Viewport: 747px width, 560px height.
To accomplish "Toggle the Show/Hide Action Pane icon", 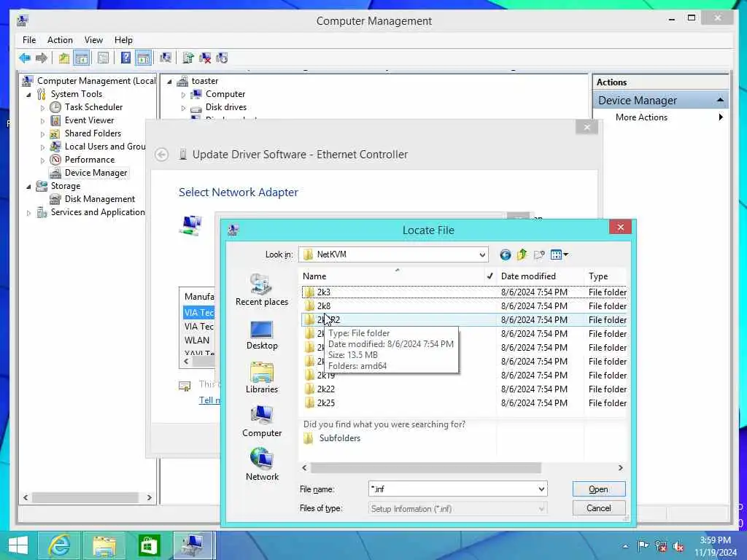I will [x=143, y=58].
